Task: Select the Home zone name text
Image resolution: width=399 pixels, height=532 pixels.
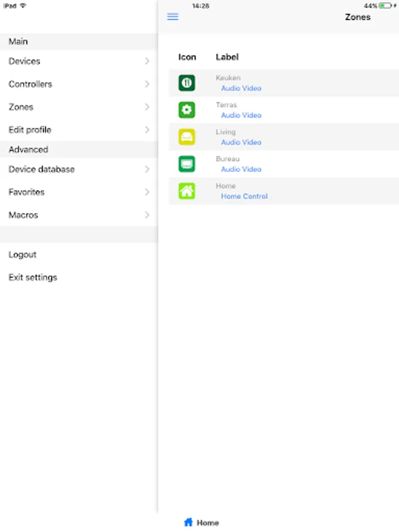Action: 226,186
